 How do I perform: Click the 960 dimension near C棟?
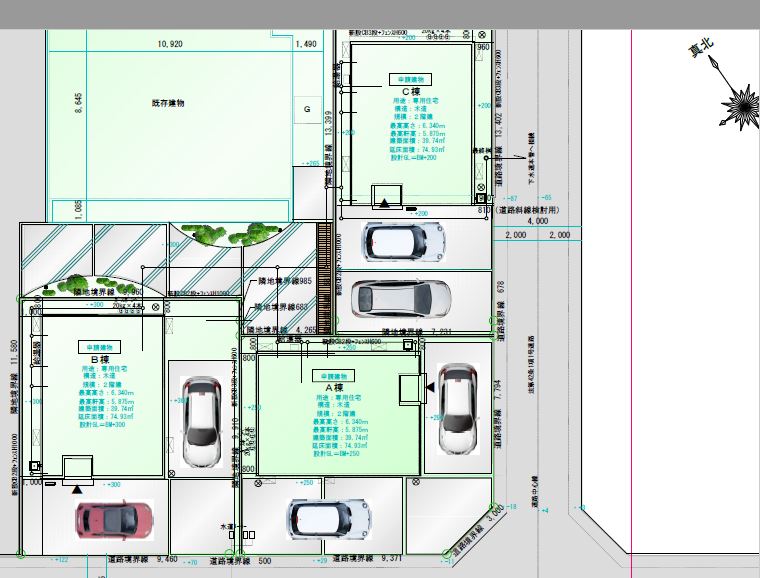[x=483, y=47]
